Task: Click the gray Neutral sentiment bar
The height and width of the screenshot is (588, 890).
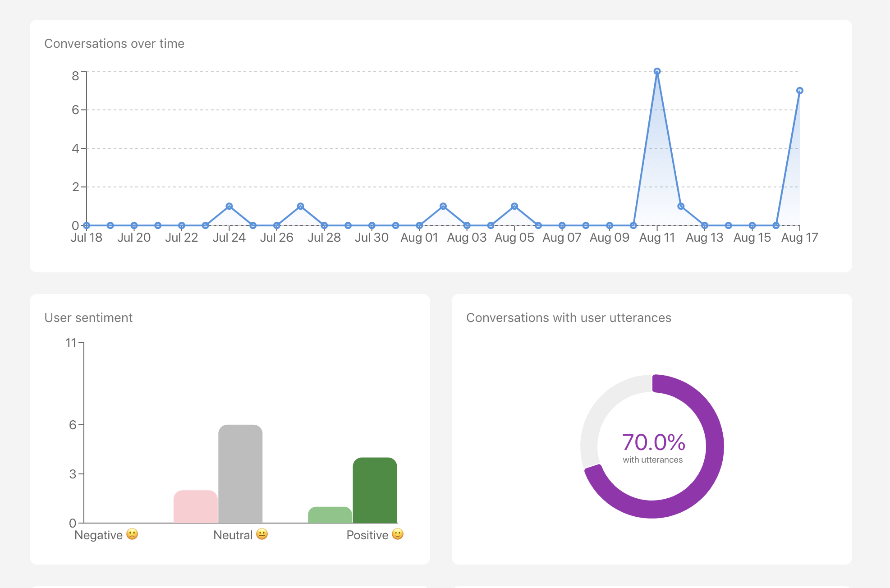Action: click(240, 473)
